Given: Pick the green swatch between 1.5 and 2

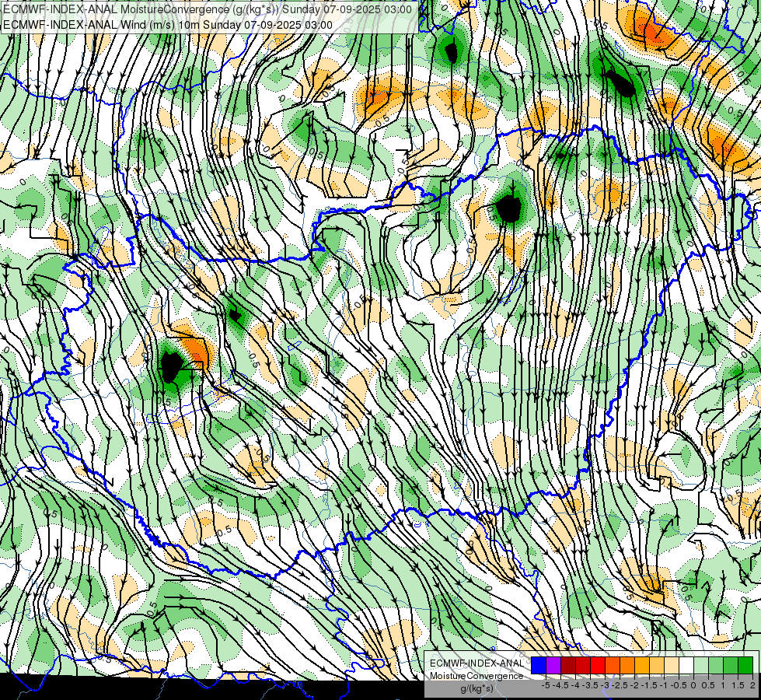Looking at the screenshot, I should pyautogui.click(x=731, y=665).
